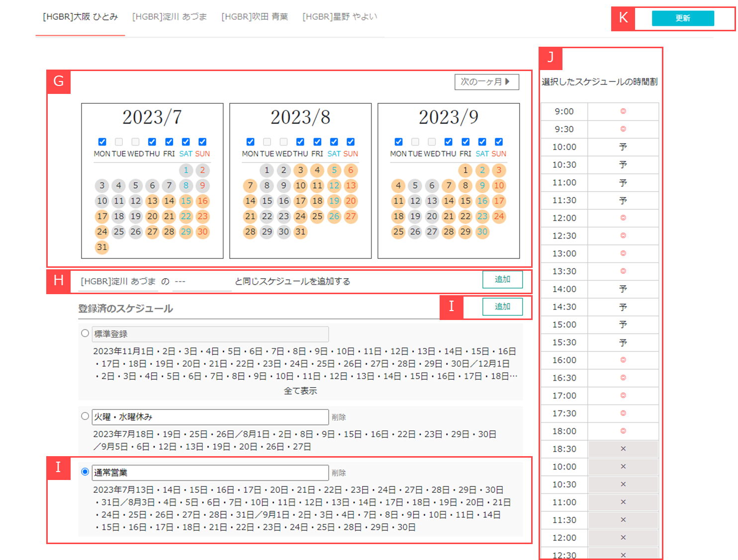This screenshot has width=738, height=560.
Task: Open the --- schedule selection dropdown
Action: 201,281
